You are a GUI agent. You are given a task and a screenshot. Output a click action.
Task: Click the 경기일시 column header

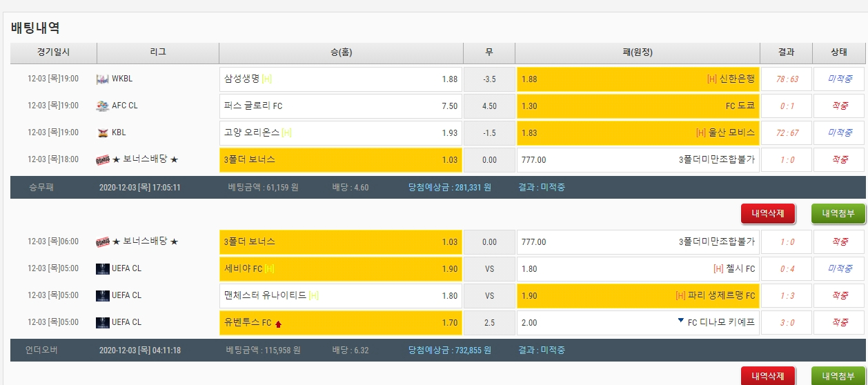53,52
